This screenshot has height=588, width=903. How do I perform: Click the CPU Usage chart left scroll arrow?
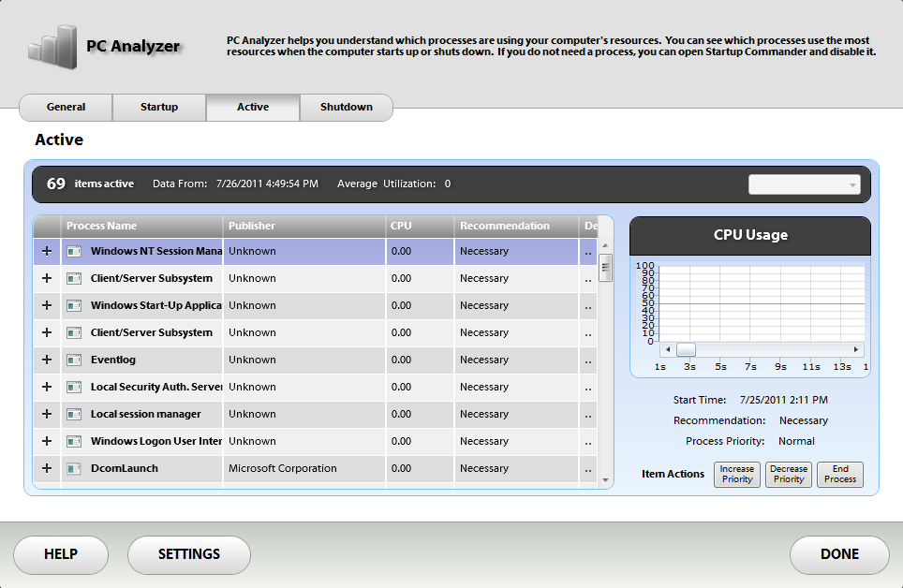click(x=668, y=349)
